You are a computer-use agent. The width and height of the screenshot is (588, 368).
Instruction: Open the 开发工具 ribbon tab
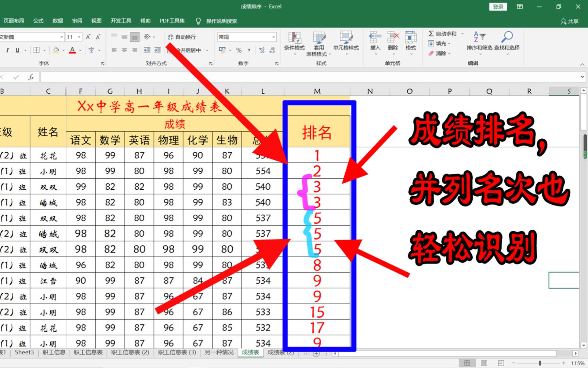[x=121, y=21]
